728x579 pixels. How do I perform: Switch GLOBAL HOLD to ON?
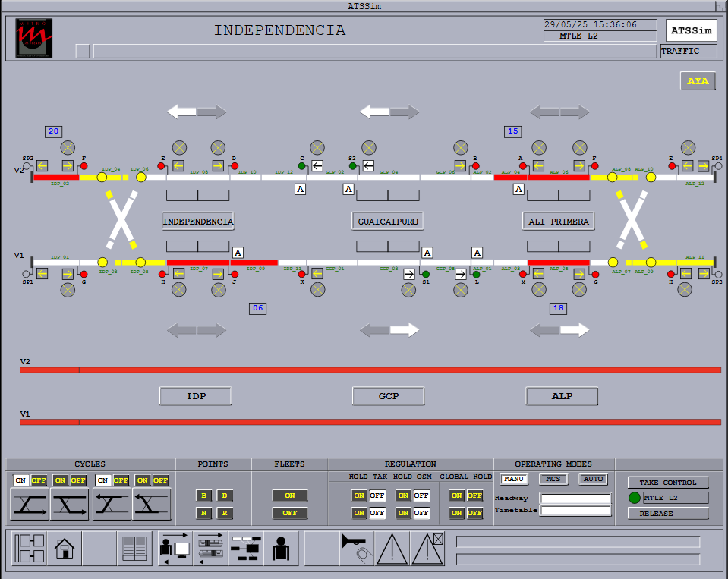tap(457, 495)
